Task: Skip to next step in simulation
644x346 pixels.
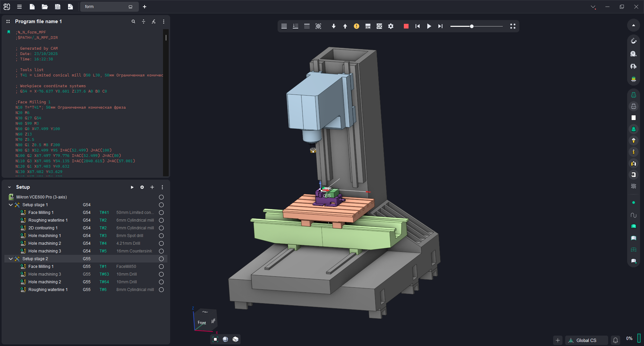Action: (440, 26)
